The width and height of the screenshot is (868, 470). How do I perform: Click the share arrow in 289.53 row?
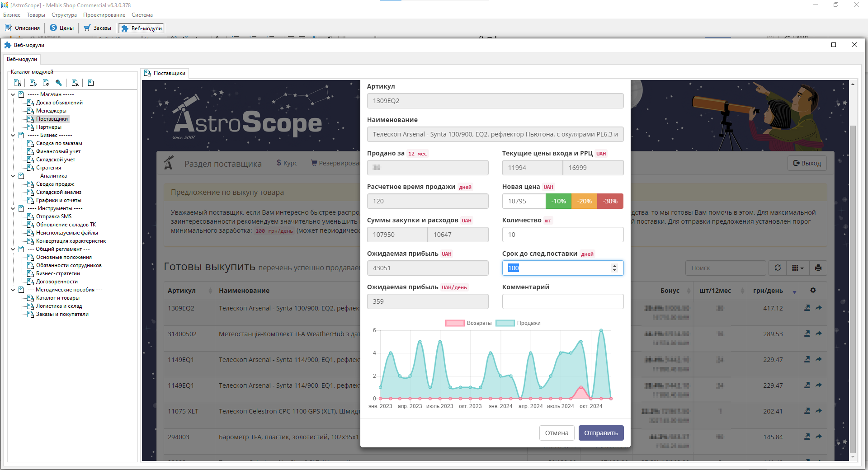819,334
